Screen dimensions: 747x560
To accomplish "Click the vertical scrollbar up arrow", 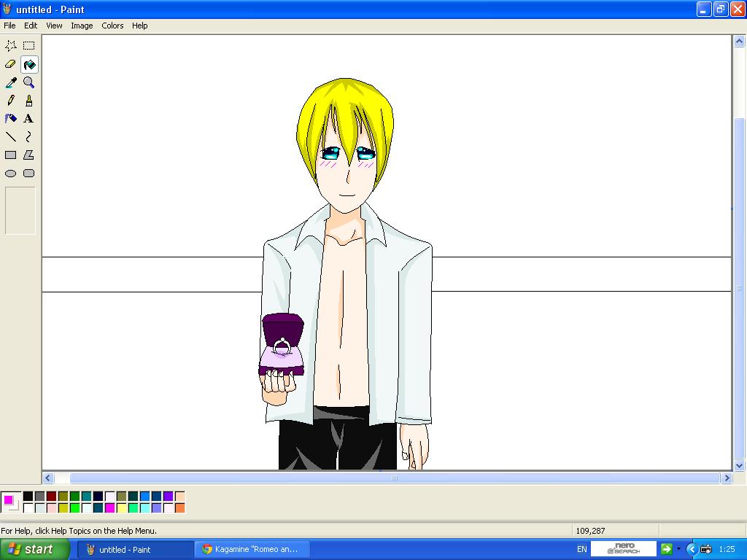I will tap(739, 42).
